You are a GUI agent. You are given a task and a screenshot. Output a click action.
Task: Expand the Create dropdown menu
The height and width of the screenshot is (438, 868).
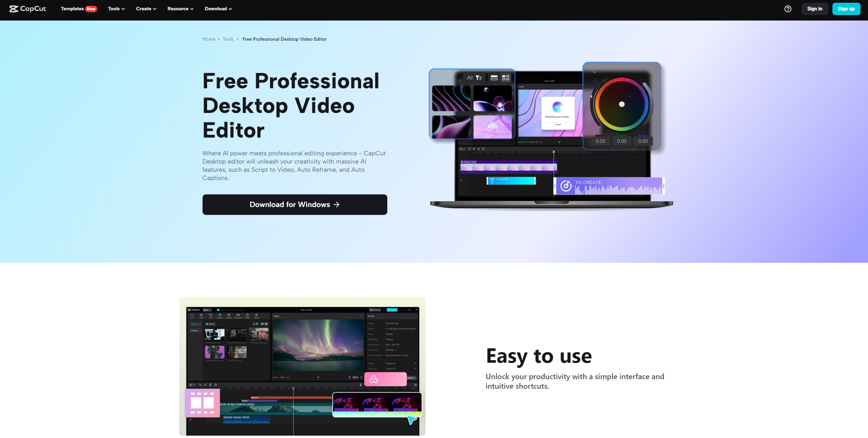(x=146, y=8)
